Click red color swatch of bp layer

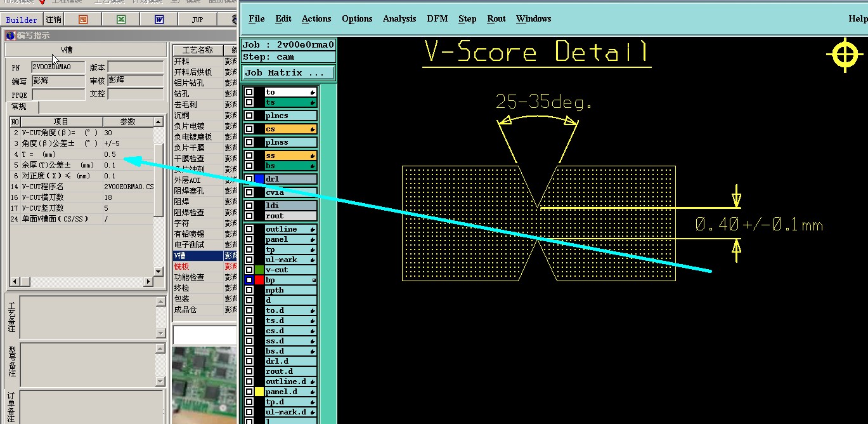click(259, 280)
